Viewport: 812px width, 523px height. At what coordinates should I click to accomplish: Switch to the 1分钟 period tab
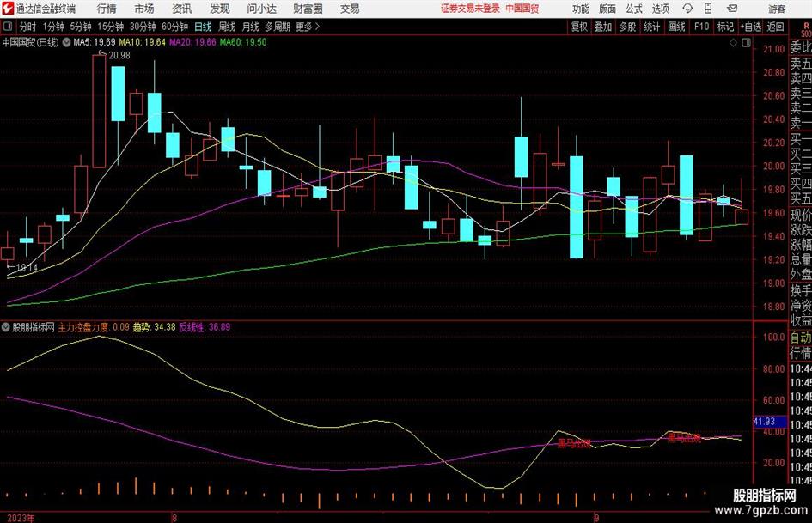coord(52,27)
